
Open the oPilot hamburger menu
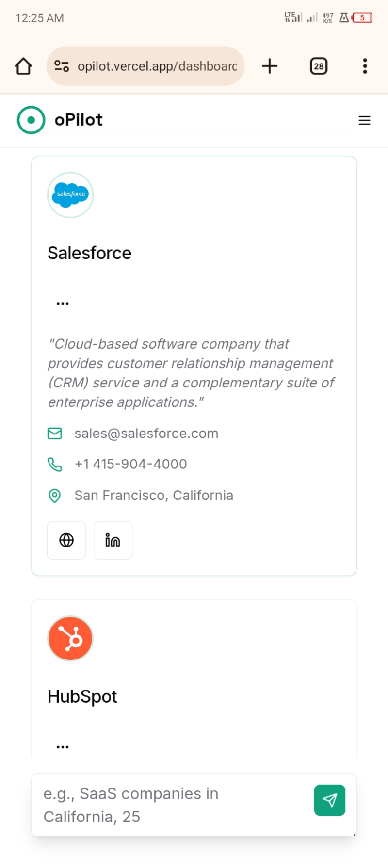(x=364, y=120)
